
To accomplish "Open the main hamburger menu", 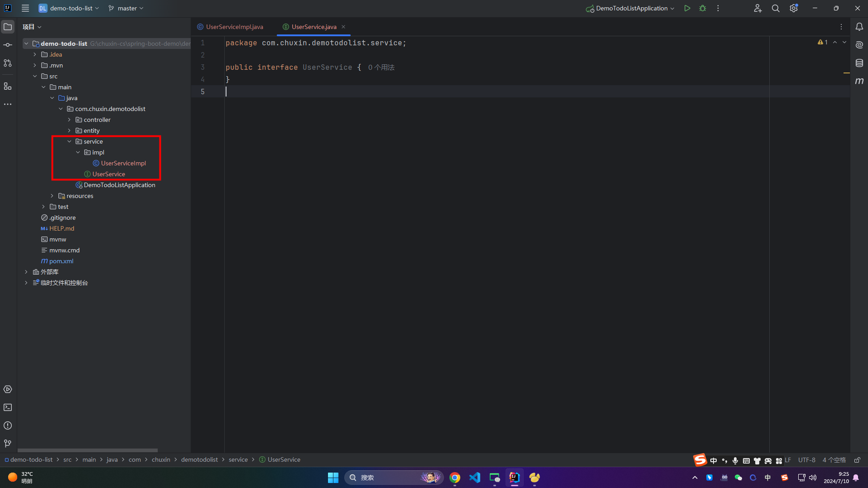I will click(25, 8).
